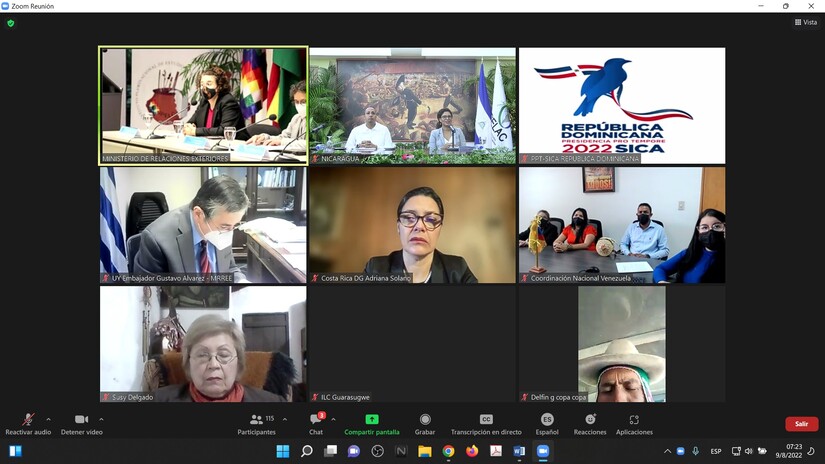Click the green encryption shield icon
This screenshot has height=464, width=825.
11,23
